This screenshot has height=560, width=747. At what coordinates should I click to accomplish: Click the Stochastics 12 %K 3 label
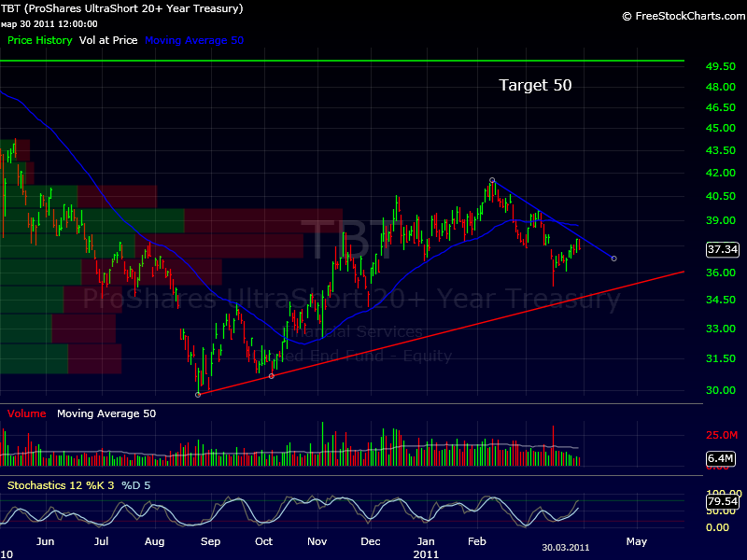click(x=61, y=485)
